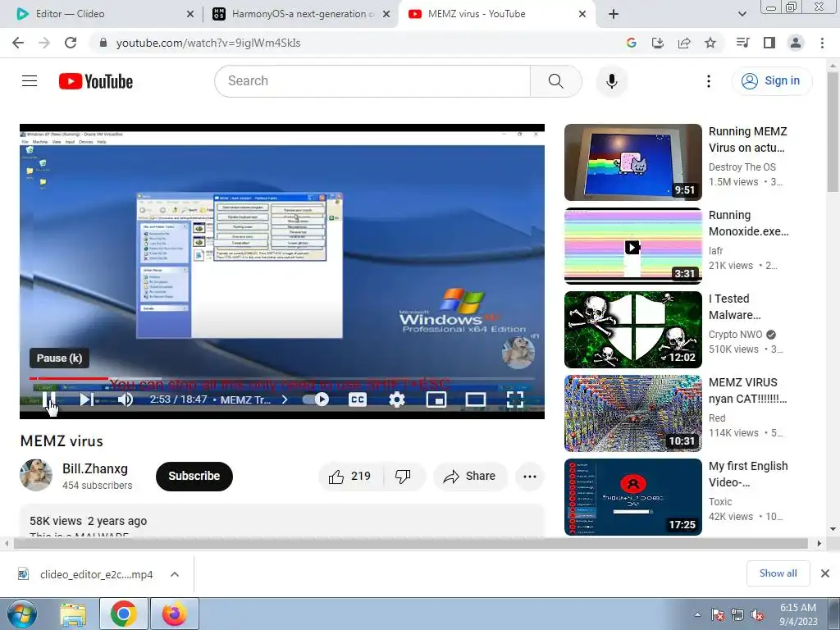Expand download options for clideo_editor file
Image resolution: width=840 pixels, height=630 pixels.
174,574
